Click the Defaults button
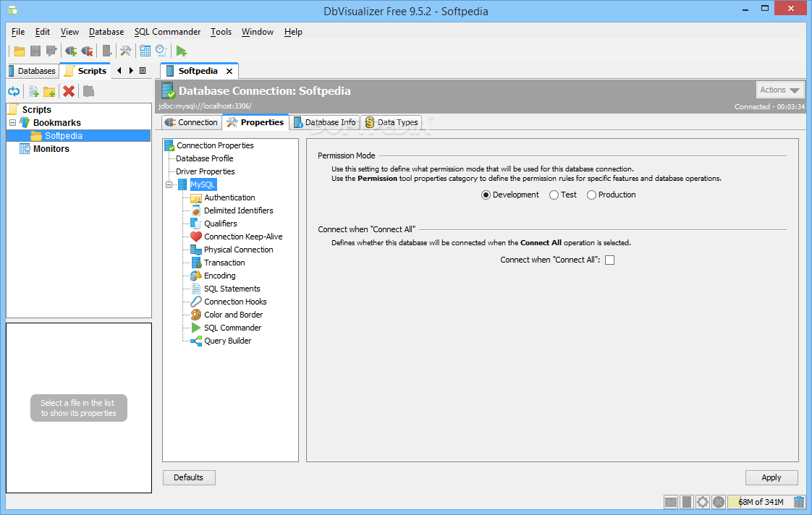Image resolution: width=812 pixels, height=515 pixels. tap(188, 477)
